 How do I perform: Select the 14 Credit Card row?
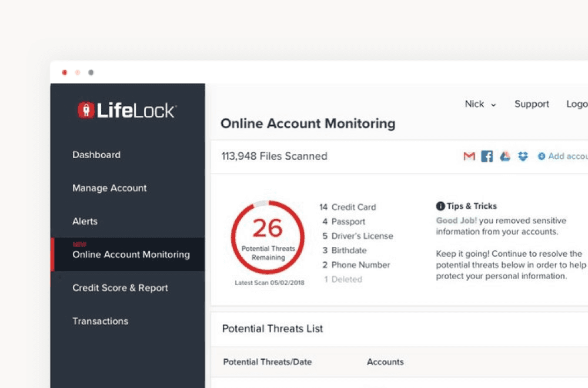(348, 207)
